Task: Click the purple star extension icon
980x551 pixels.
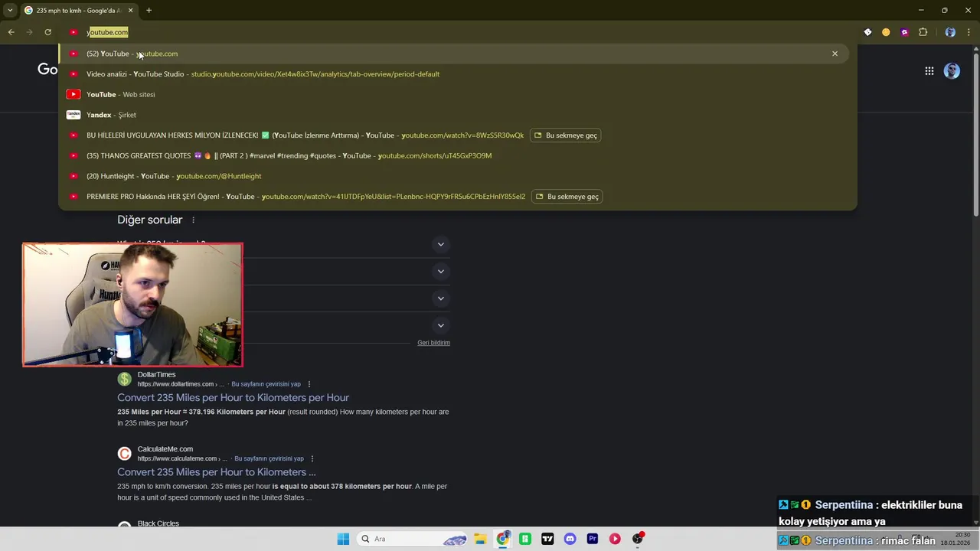Action: pos(904,32)
